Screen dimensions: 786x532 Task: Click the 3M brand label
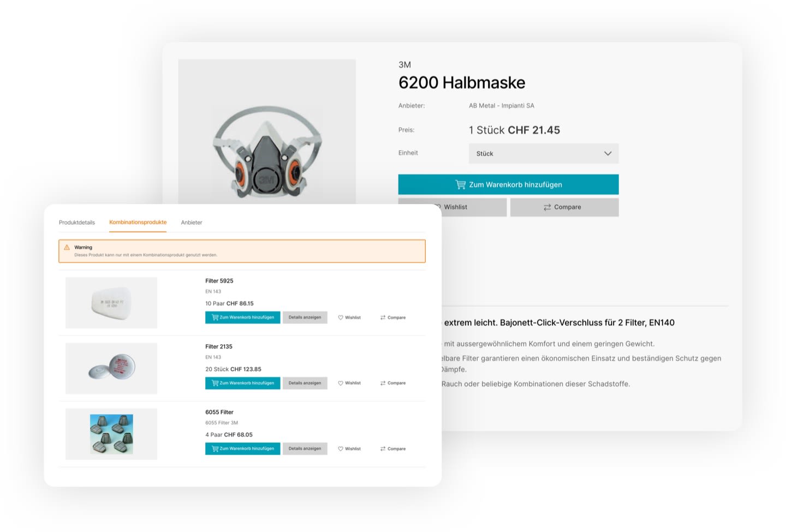404,65
